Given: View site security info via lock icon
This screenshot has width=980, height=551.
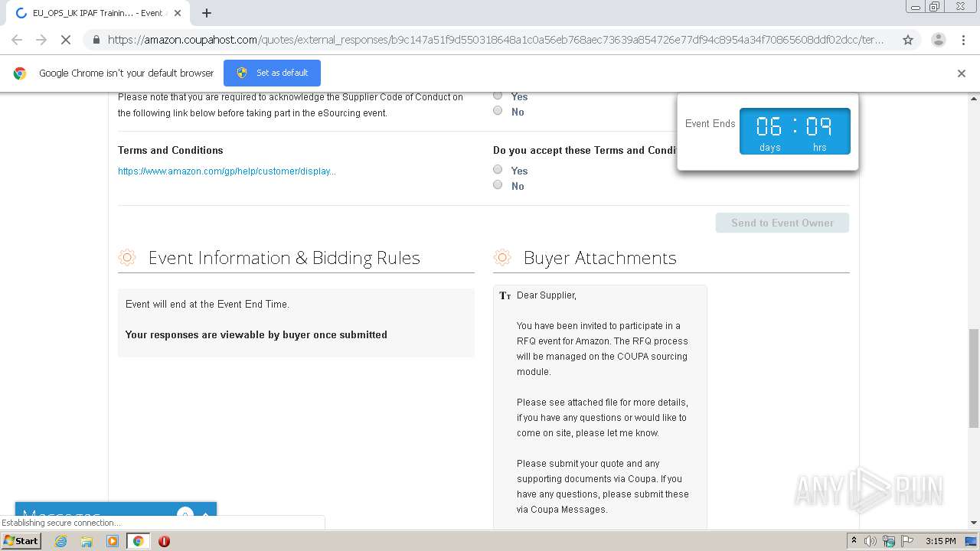Looking at the screenshot, I should point(96,40).
